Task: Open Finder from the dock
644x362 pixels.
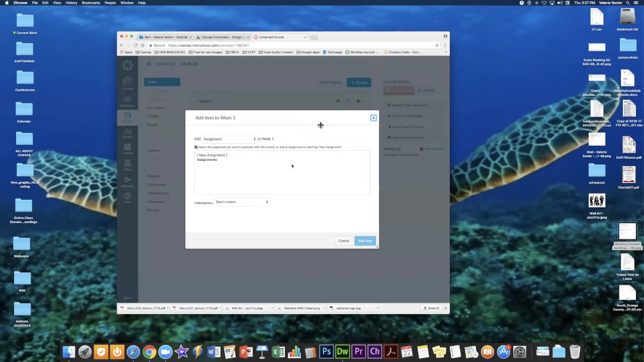Action: pos(69,352)
